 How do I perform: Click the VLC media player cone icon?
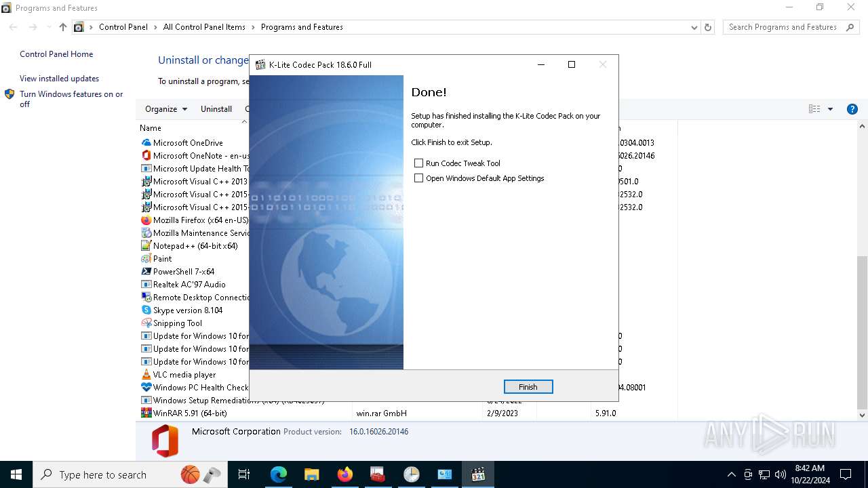tap(146, 375)
